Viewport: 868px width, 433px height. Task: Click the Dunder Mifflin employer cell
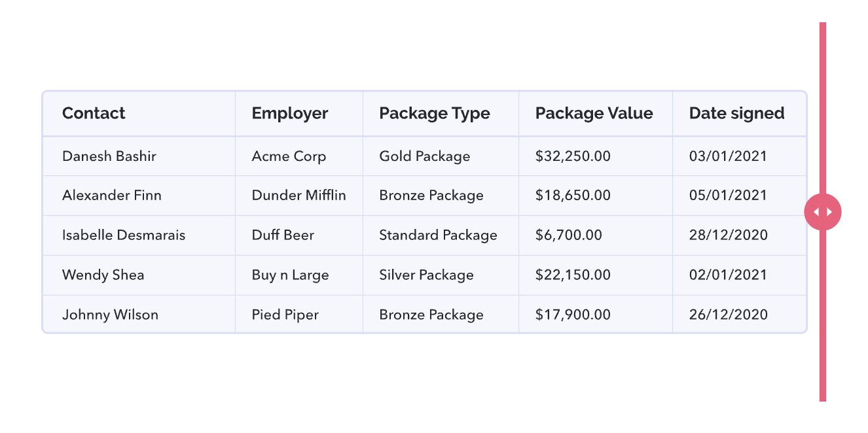tap(299, 196)
